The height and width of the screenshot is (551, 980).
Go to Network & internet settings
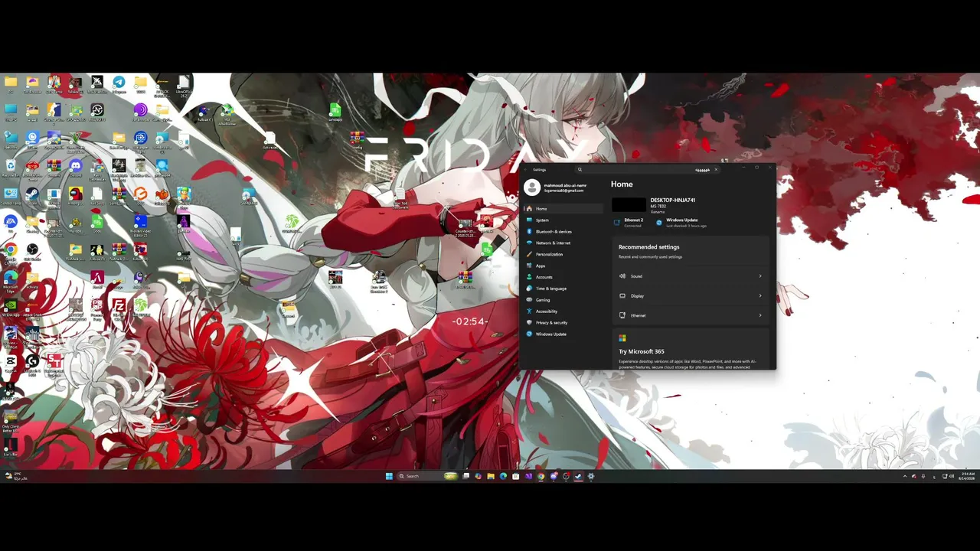pyautogui.click(x=563, y=243)
